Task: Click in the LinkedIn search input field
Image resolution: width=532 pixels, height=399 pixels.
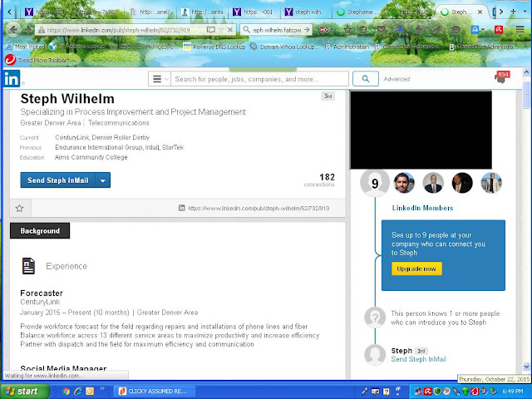Action: tap(259, 79)
